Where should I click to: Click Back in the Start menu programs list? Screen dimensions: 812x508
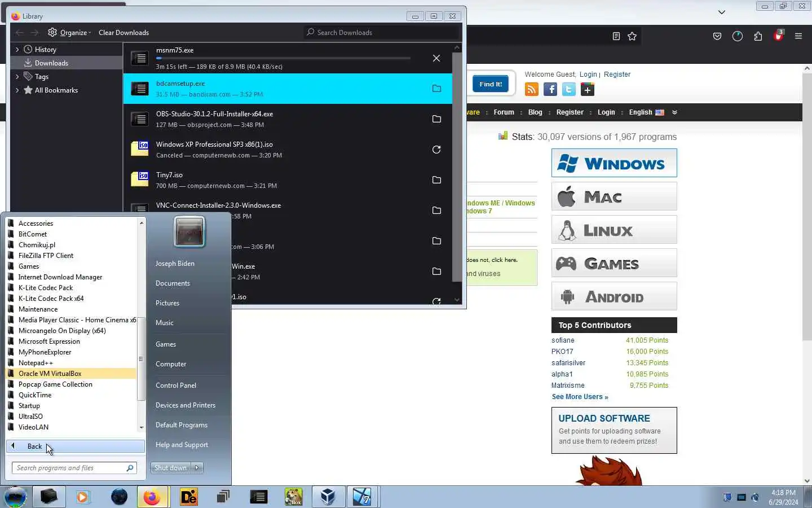tap(76, 446)
